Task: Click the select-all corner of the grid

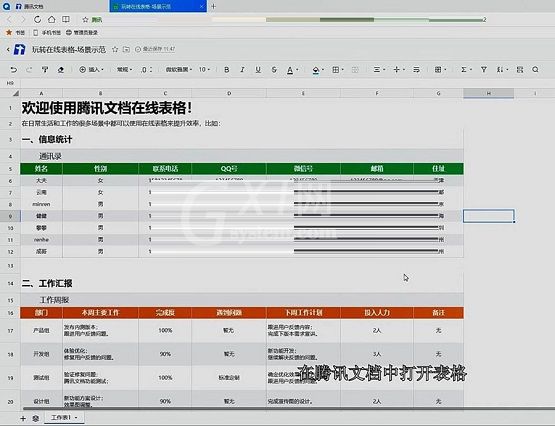Action: click(x=16, y=93)
